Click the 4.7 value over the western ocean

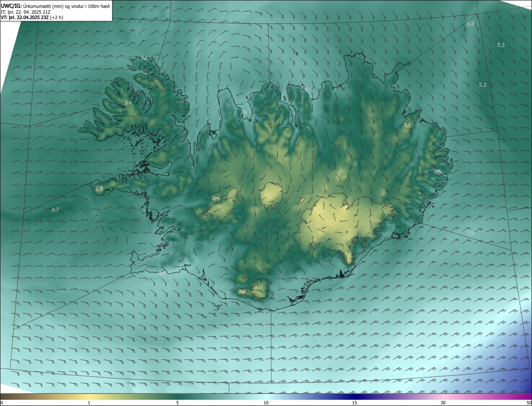55,210
